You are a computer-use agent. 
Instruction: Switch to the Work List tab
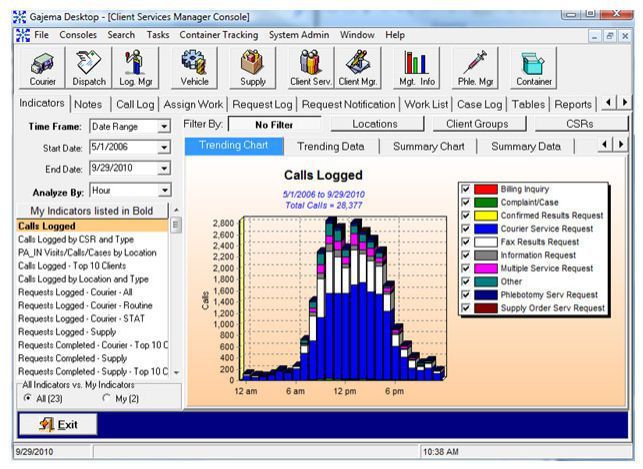(x=426, y=105)
